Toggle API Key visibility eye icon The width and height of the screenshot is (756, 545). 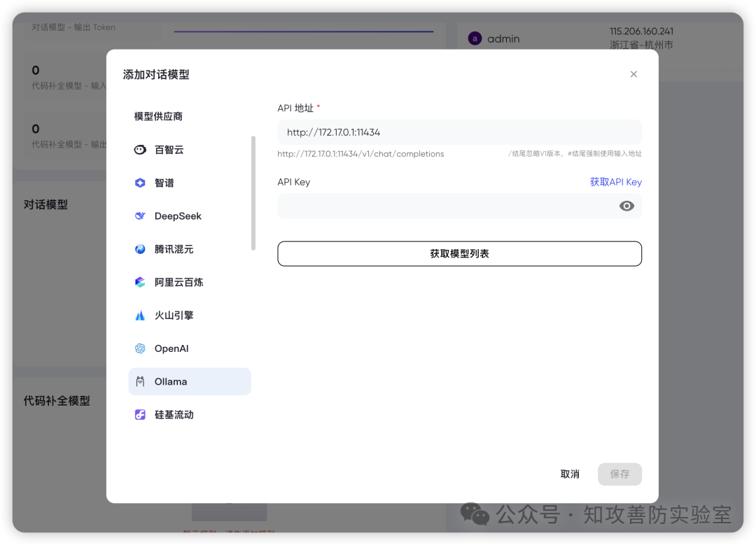click(x=626, y=206)
